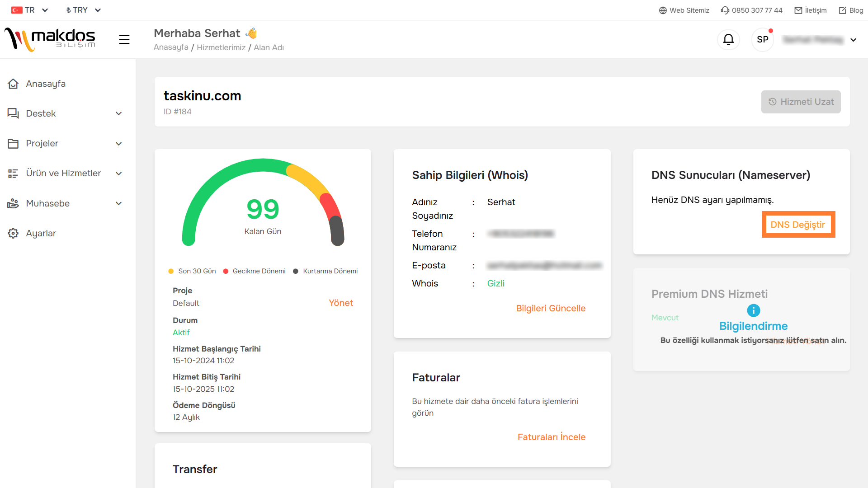
Task: Click the Anasayfa home icon
Action: (13, 84)
